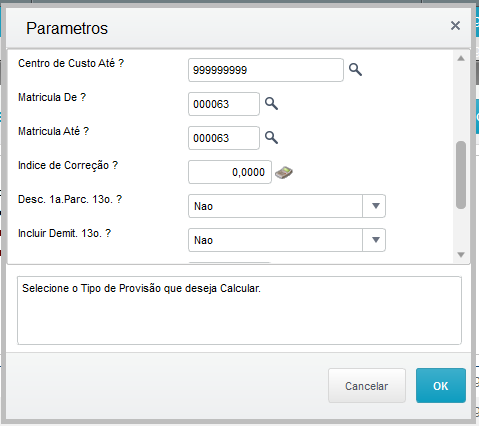Click the 'Desc. 1a.Parc. 13o. ?' label
The width and height of the screenshot is (479, 426).
click(x=70, y=199)
